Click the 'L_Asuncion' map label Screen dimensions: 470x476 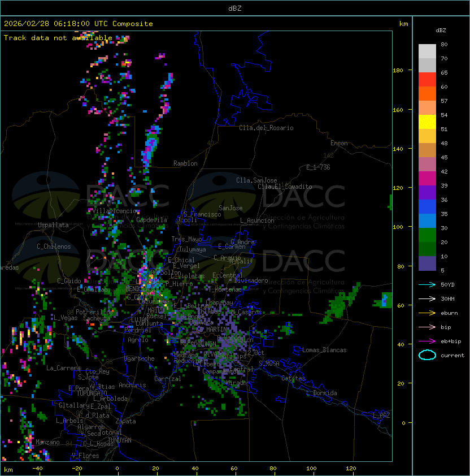click(x=257, y=220)
